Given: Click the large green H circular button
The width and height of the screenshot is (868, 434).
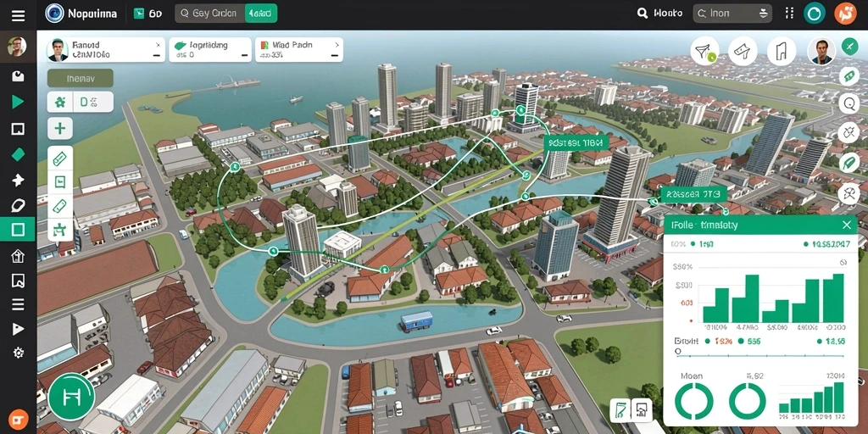Looking at the screenshot, I should click(71, 397).
